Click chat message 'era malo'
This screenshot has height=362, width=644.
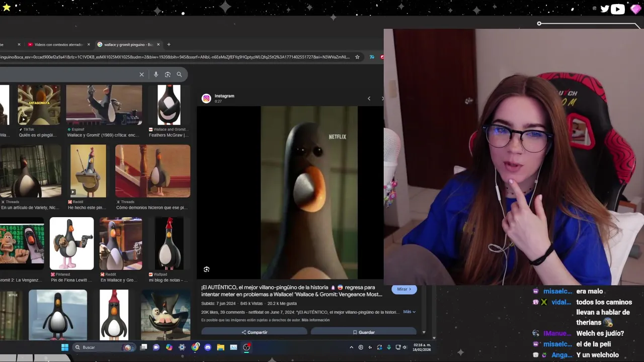tap(589, 291)
